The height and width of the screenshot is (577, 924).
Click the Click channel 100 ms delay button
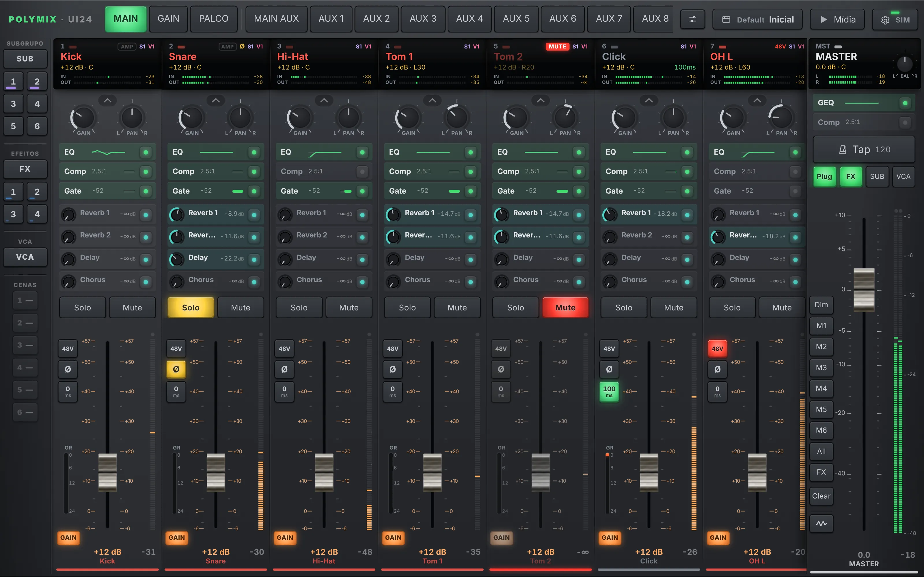pyautogui.click(x=609, y=391)
